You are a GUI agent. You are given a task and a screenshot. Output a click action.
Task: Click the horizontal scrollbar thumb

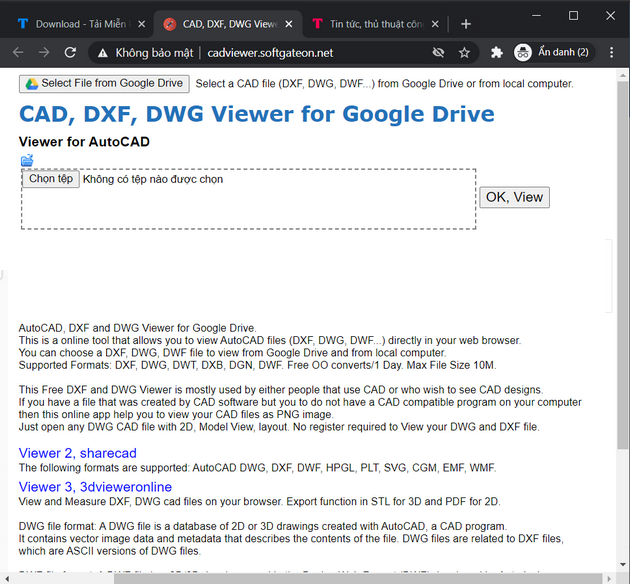point(358,578)
